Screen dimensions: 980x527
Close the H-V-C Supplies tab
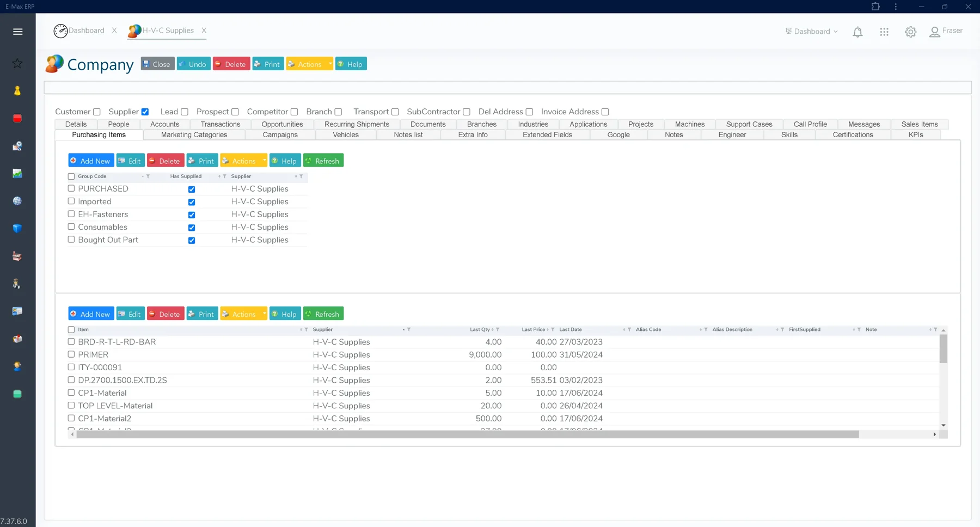coord(204,30)
